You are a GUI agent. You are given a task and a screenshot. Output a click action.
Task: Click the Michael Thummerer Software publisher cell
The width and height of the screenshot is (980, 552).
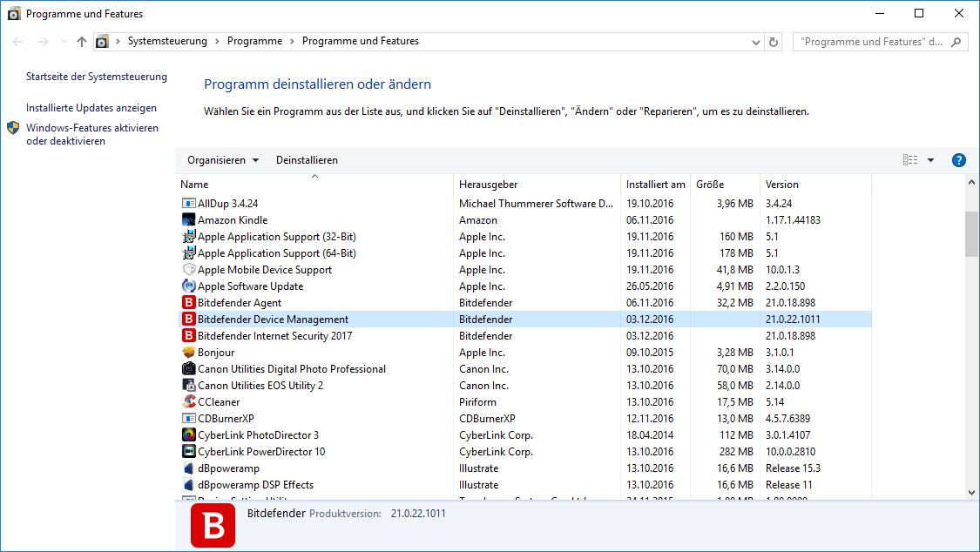point(537,204)
